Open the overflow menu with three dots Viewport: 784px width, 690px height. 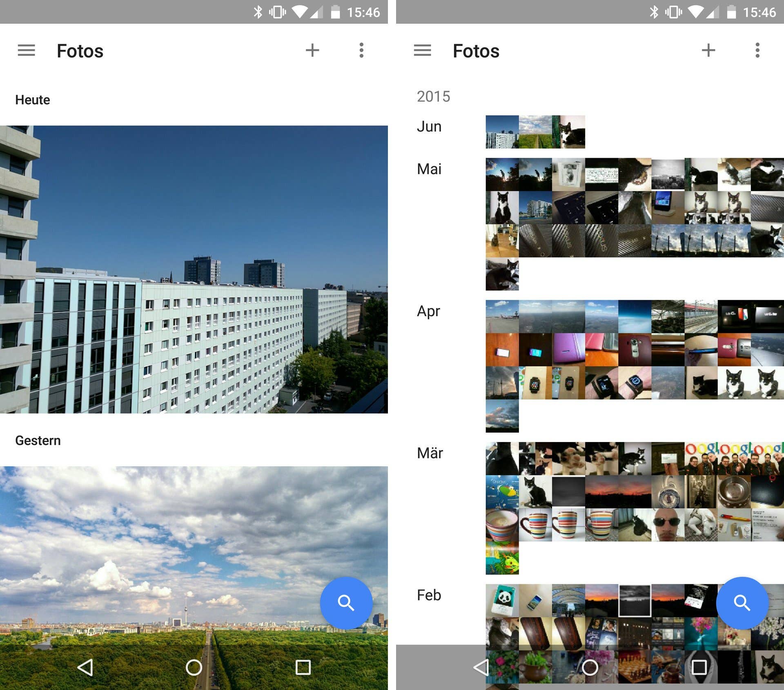[361, 50]
